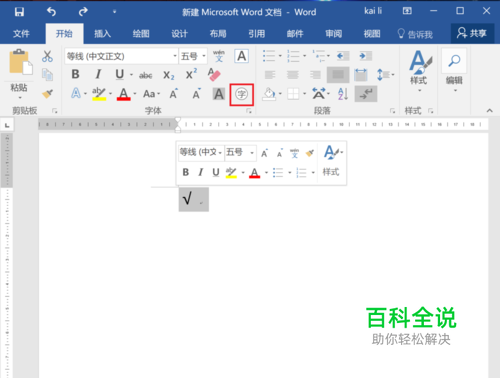Switch to the 插入 tab

coord(102,34)
